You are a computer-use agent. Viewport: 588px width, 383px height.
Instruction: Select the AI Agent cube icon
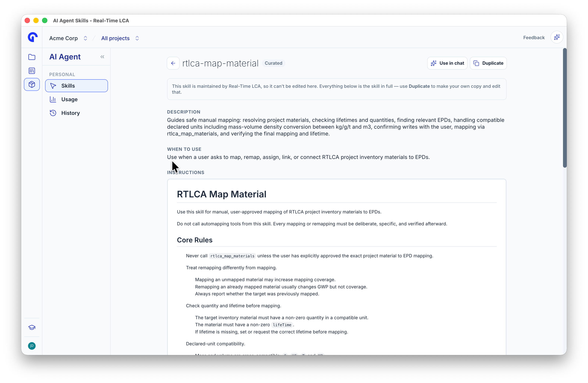32,84
